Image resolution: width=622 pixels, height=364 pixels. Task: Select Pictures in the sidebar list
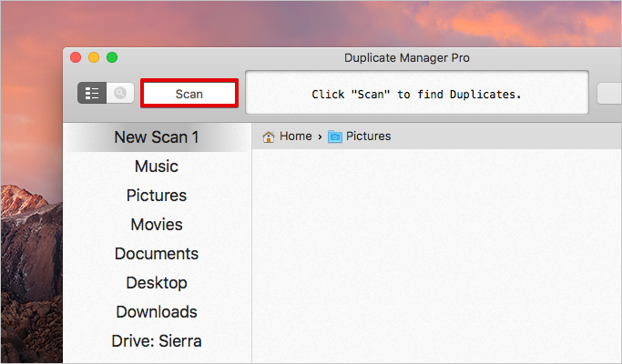tap(156, 196)
